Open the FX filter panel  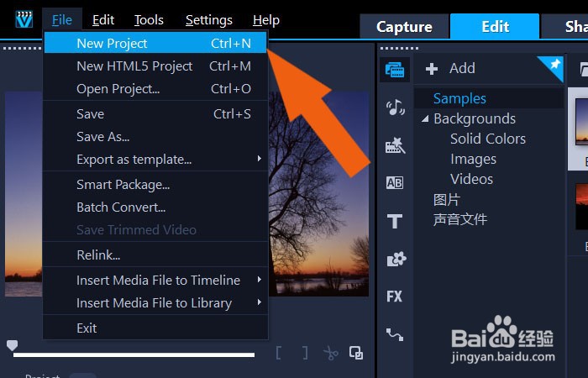(x=395, y=297)
